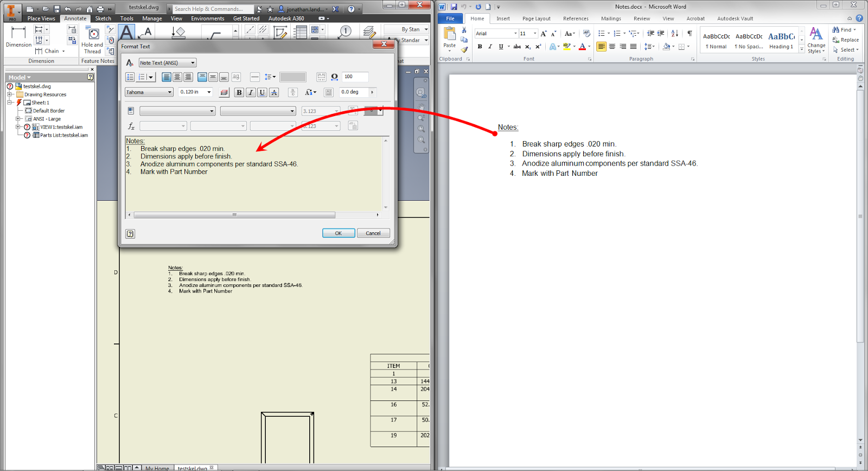Click Print icon in Inventor quick access toolbar
The image size is (868, 471).
(100, 9)
